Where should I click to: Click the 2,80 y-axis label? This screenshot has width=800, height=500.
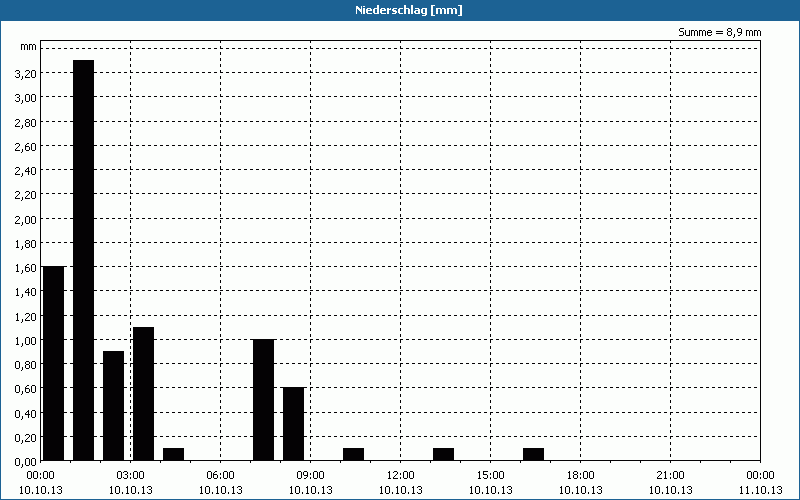[26, 122]
